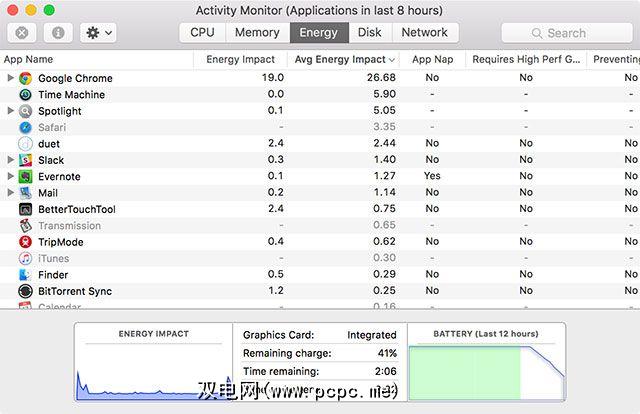640x414 pixels.
Task: Sort by App Name column header
Action: (96, 60)
